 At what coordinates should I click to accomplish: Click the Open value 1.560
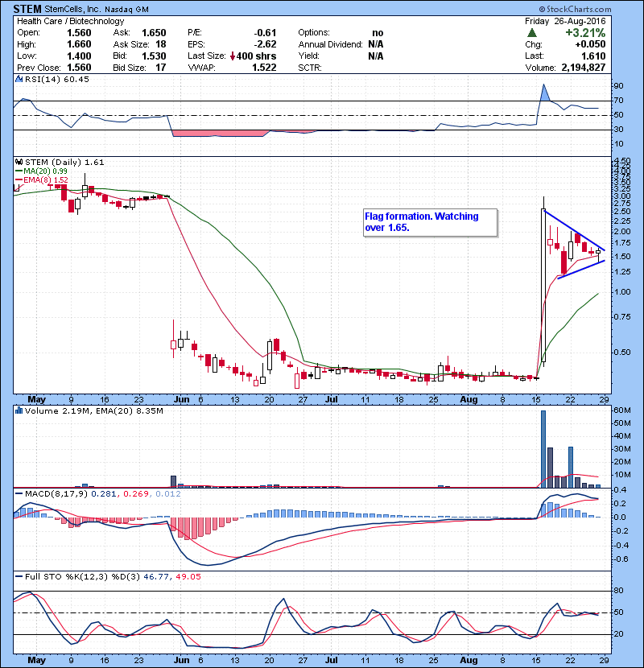[79, 33]
